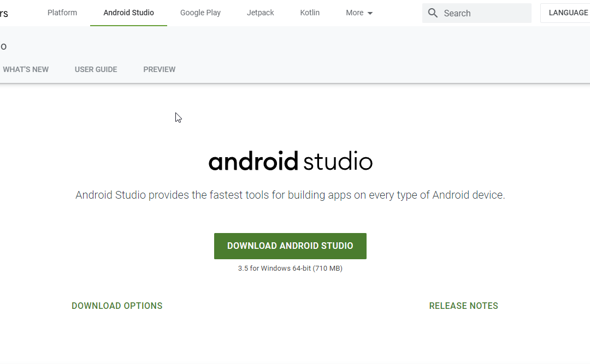This screenshot has width=590, height=364.
Task: Click the 'Android Studio provides the fastest tools' tagline
Action: point(290,195)
